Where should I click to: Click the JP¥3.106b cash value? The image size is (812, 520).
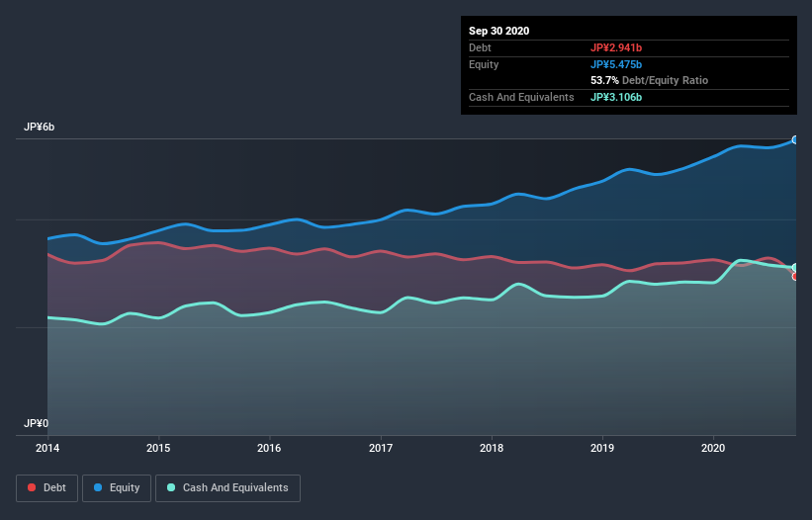pos(616,97)
